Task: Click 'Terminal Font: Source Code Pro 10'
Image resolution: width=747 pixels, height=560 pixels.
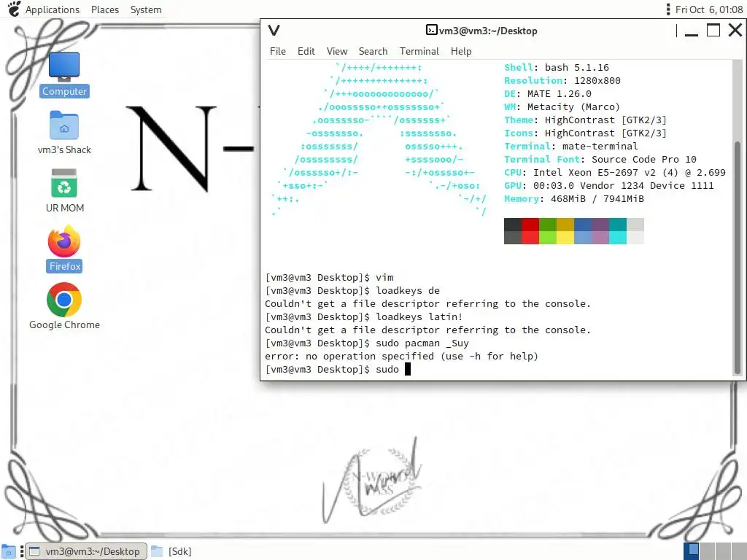Action: (x=600, y=159)
